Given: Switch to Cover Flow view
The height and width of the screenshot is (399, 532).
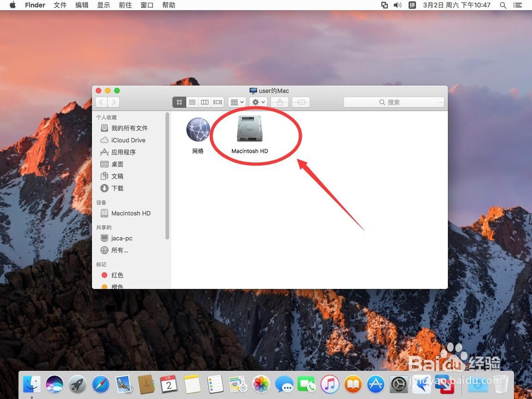Looking at the screenshot, I should (218, 102).
